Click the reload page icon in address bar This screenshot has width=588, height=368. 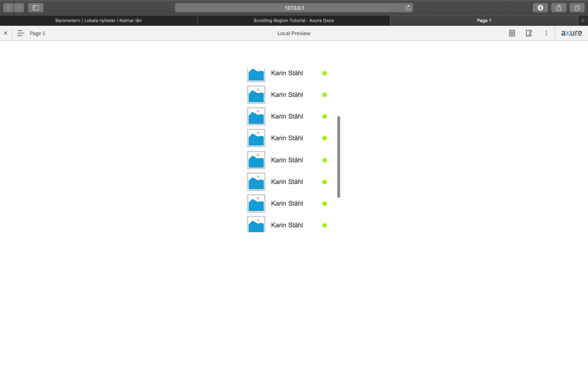408,7
